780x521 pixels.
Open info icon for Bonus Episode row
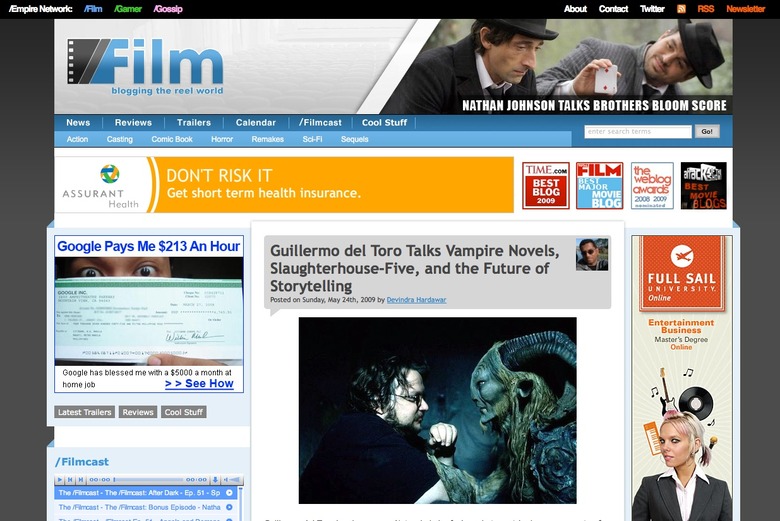229,507
